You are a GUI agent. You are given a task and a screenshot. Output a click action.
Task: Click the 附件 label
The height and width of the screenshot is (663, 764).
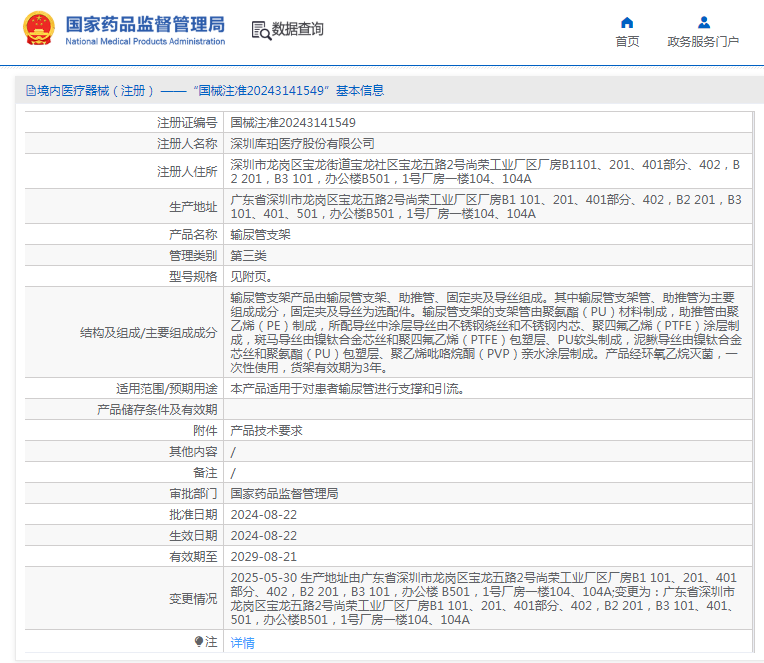[205, 431]
